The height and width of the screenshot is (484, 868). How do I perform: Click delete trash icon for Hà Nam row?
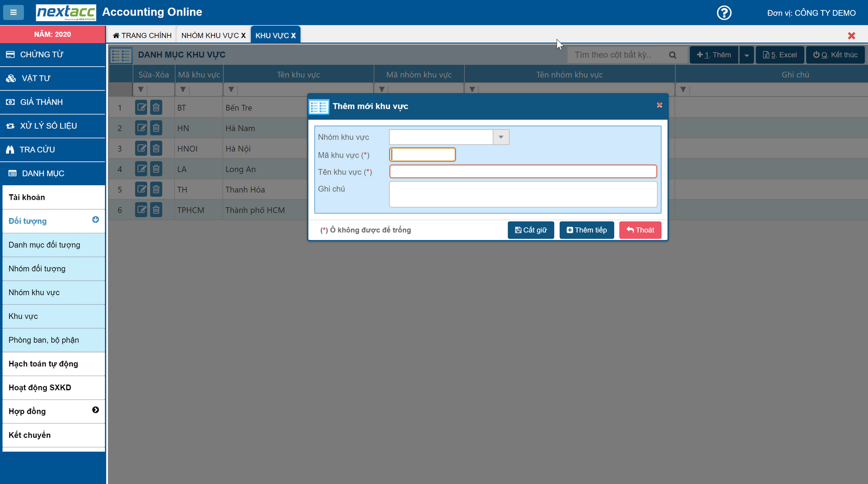(156, 128)
